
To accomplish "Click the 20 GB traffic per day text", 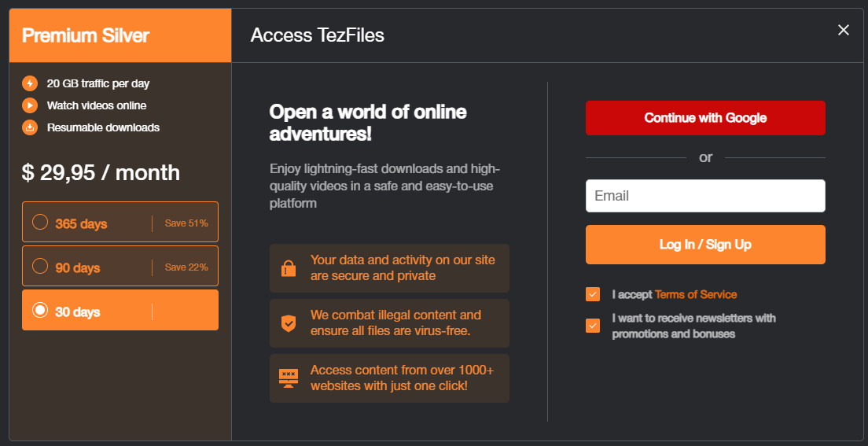I will coord(98,83).
